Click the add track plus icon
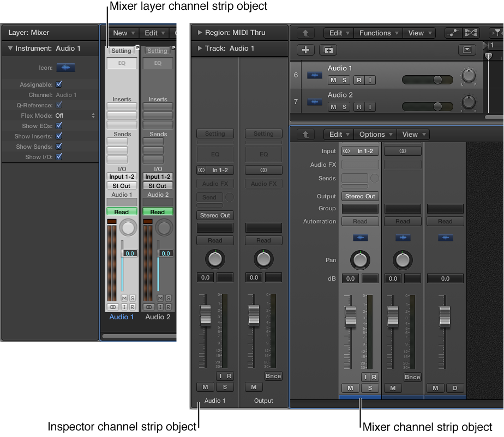 pos(304,50)
